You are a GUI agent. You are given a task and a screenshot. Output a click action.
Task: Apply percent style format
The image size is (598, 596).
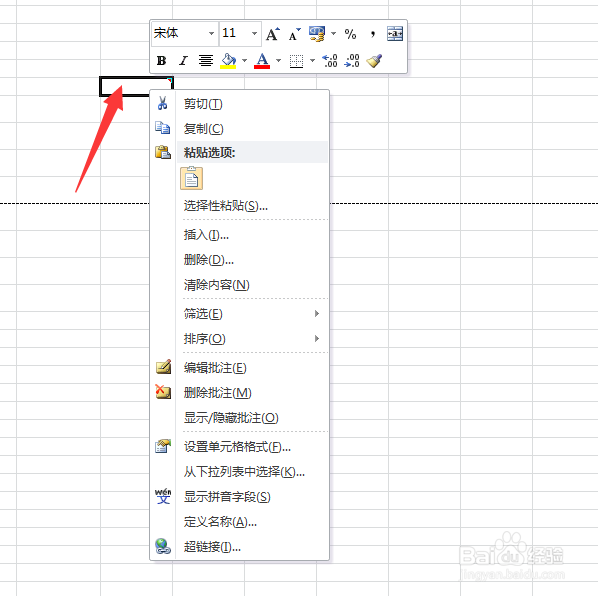(x=350, y=34)
